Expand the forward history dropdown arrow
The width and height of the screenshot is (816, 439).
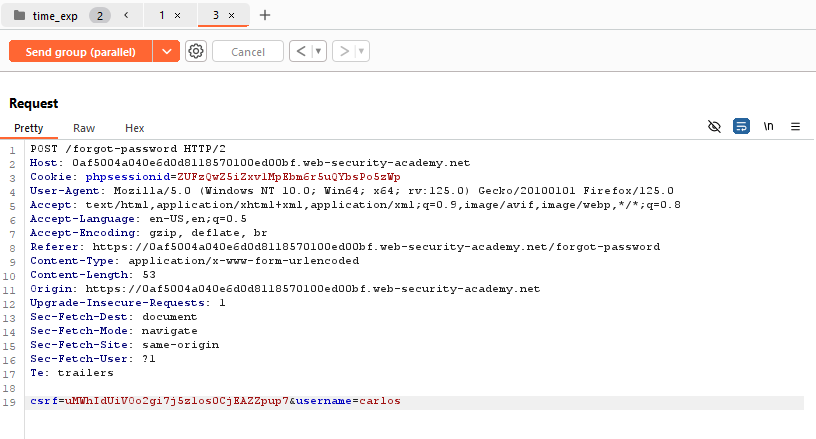point(361,51)
